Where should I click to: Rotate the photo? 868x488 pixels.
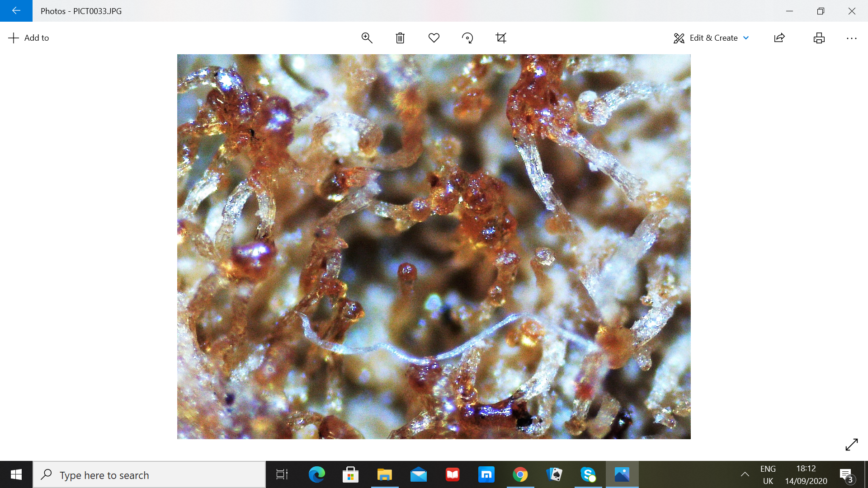point(467,38)
